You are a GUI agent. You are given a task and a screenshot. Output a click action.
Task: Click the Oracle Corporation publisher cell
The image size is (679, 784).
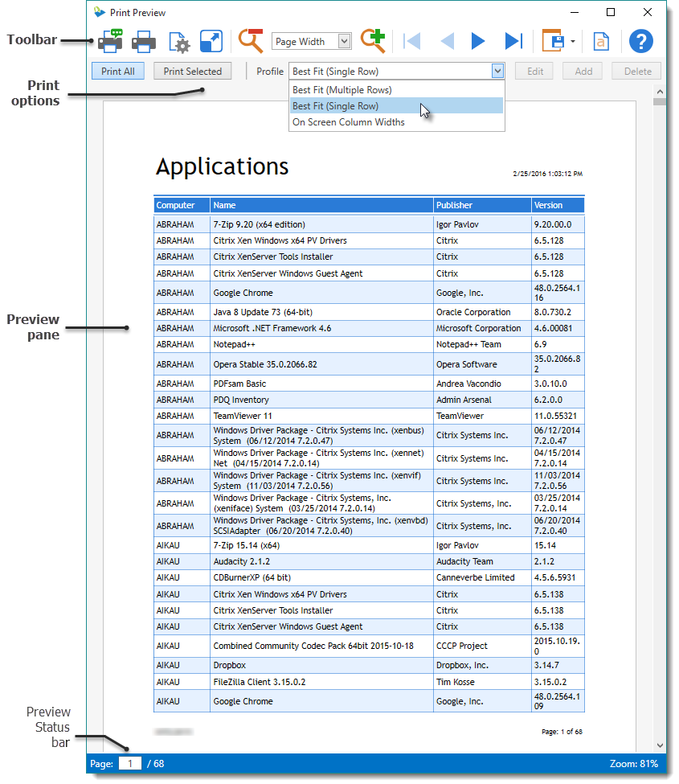pos(482,312)
